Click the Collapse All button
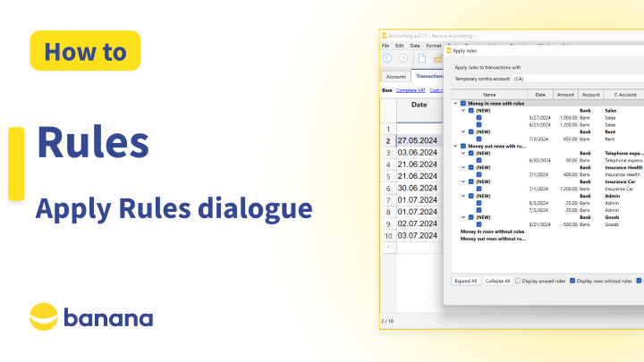 coord(497,282)
